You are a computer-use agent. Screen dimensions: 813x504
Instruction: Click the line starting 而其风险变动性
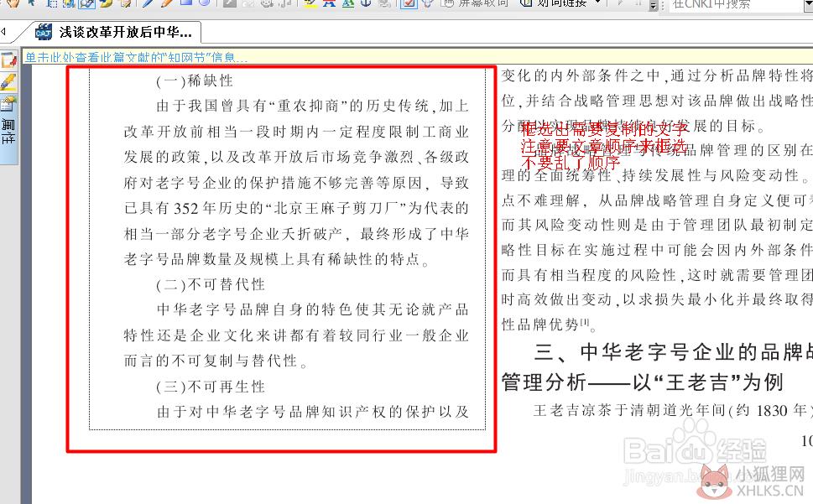pos(657,225)
